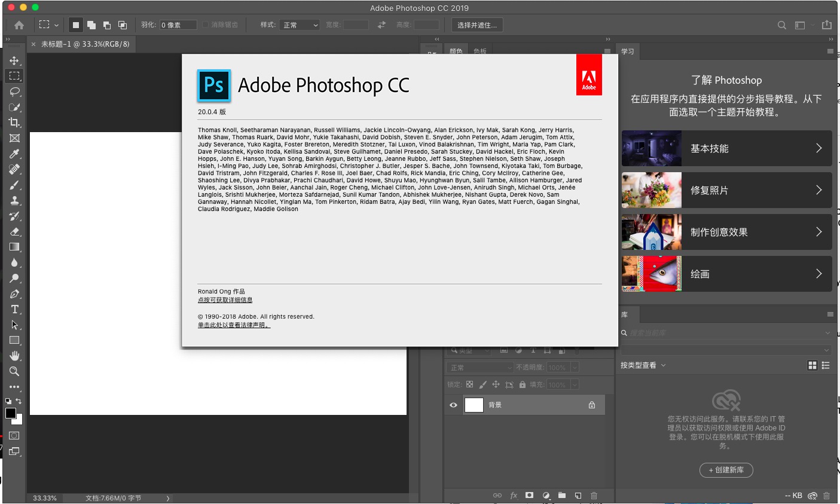Image resolution: width=840 pixels, height=504 pixels.
Task: Select the Rectangular Marquee tool in toolbox
Action: 14,76
